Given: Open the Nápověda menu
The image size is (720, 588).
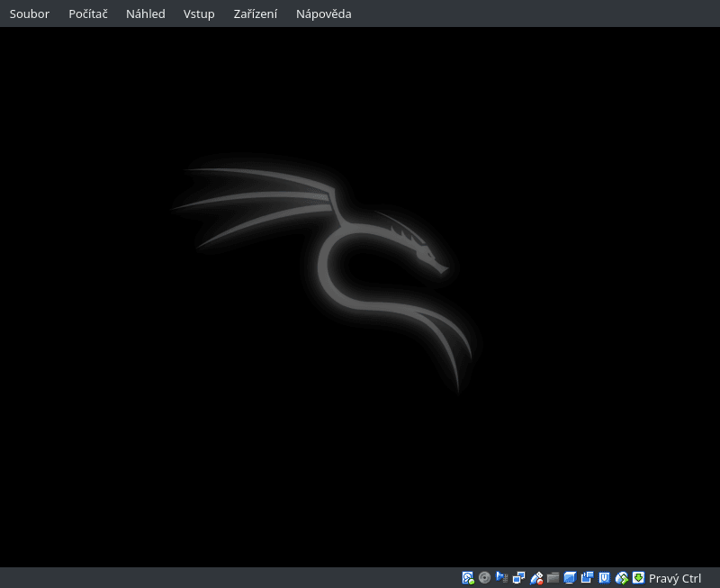Looking at the screenshot, I should (x=323, y=14).
